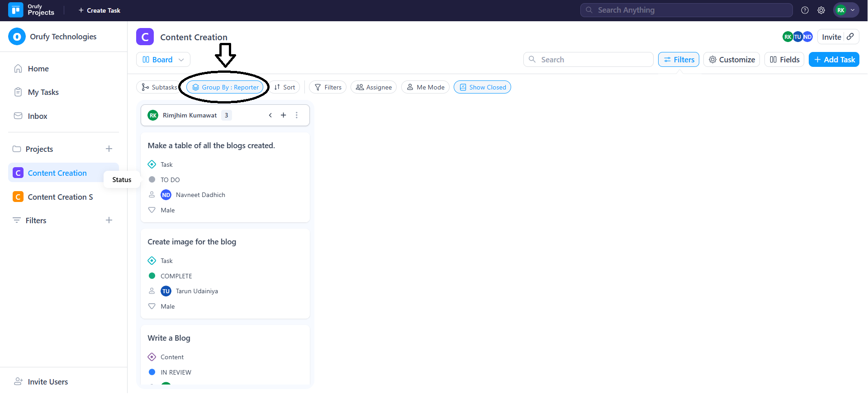Click the plus icon next to Projects
Viewport: 868px width, 394px height.
pyautogui.click(x=109, y=149)
